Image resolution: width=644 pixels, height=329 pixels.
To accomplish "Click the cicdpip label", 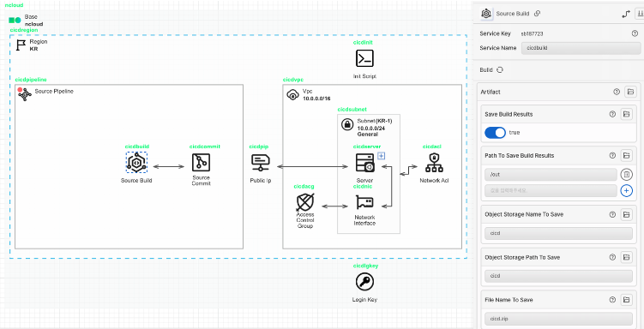I will point(259,147).
